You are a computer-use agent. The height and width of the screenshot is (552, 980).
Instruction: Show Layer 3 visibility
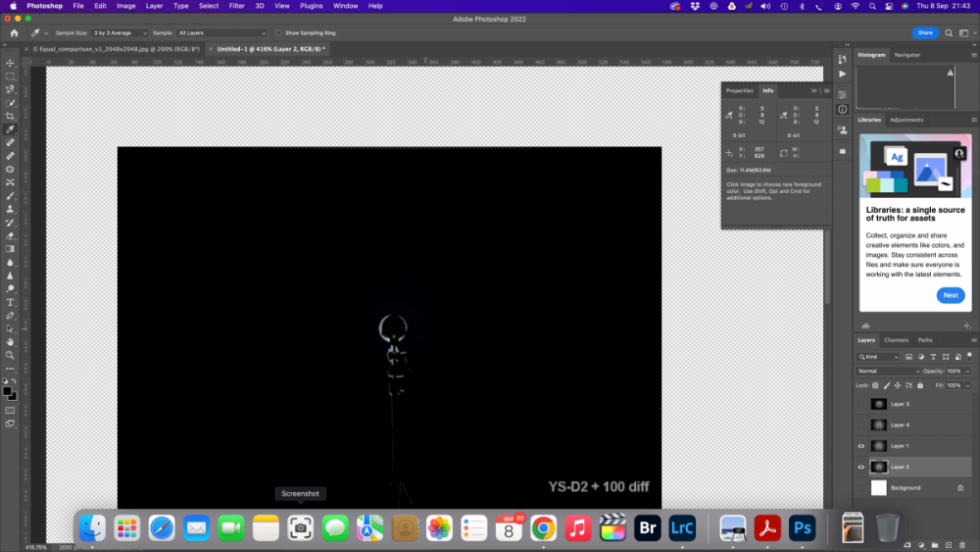861,405
